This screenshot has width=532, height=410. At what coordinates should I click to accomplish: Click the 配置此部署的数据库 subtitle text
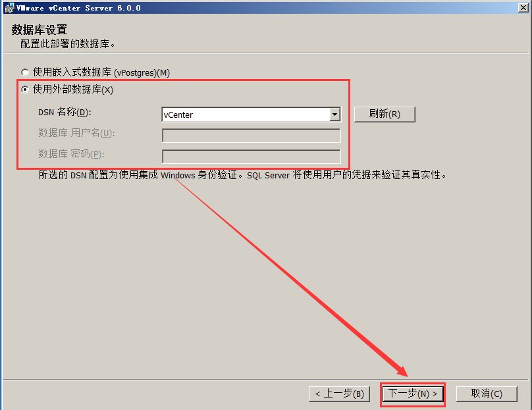point(68,43)
